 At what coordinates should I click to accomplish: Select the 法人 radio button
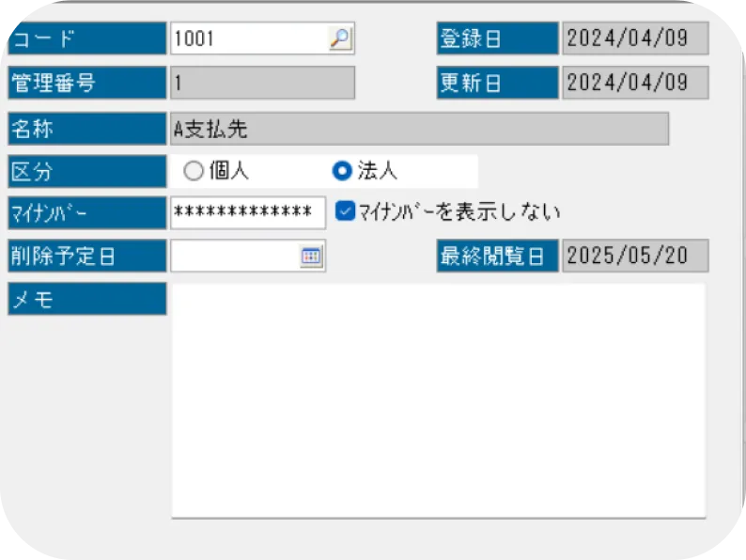tap(342, 171)
